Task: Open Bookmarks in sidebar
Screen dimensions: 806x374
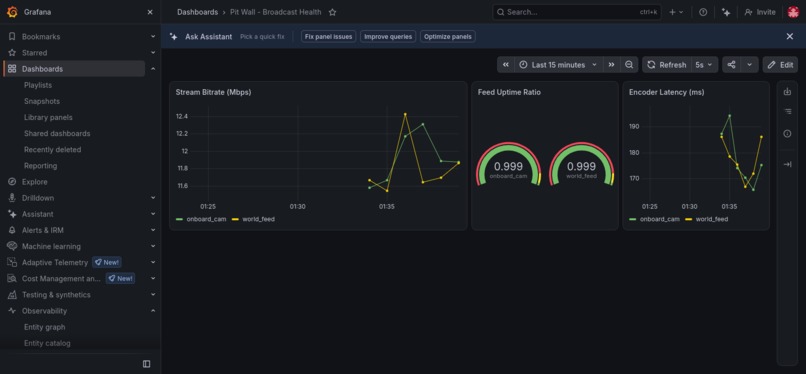Action: point(41,36)
